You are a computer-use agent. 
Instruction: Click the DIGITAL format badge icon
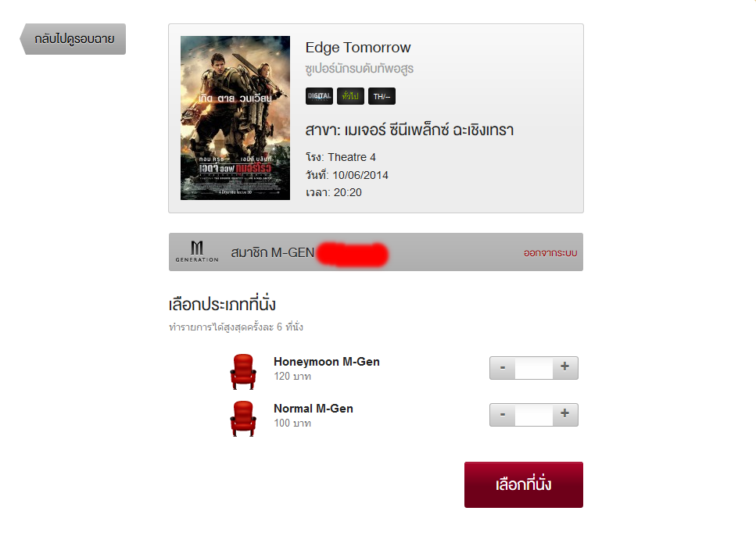[319, 96]
